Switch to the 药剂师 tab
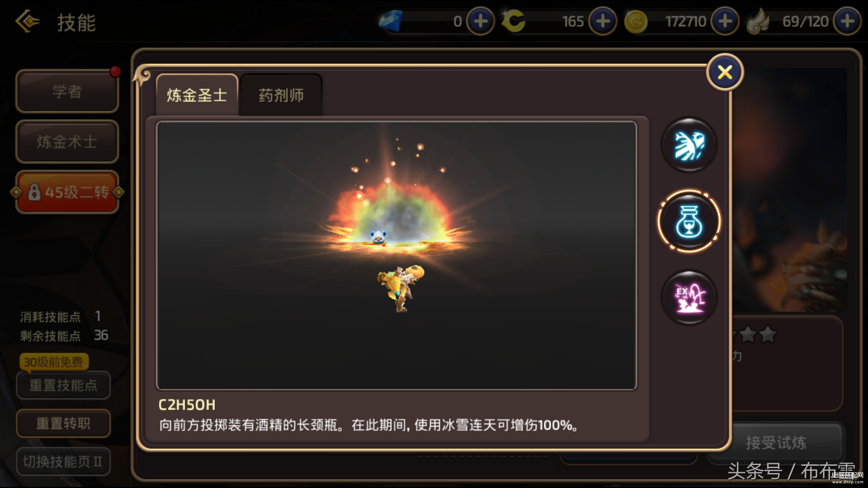This screenshot has height=488, width=868. pyautogui.click(x=281, y=95)
